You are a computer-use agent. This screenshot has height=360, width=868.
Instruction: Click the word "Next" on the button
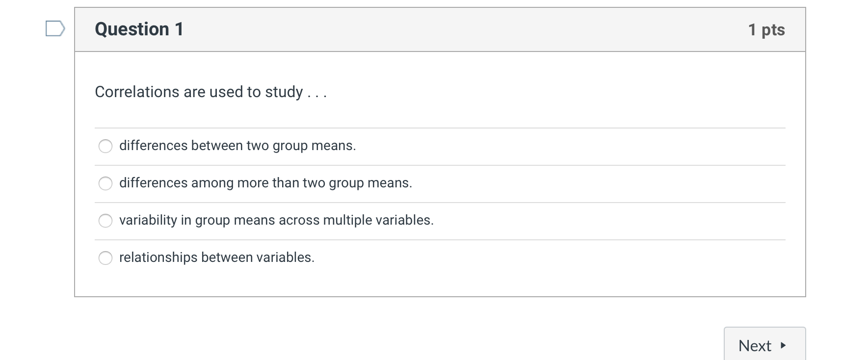coord(755,346)
